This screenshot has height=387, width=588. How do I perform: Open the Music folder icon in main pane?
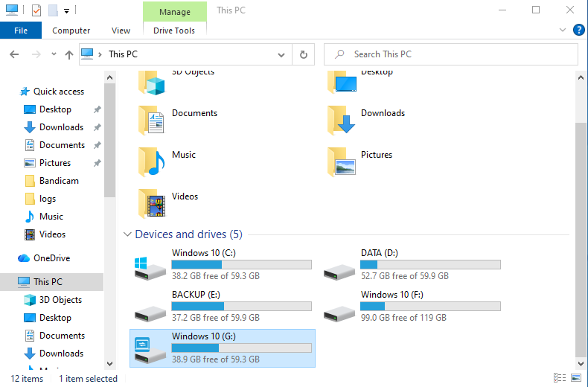click(x=152, y=161)
